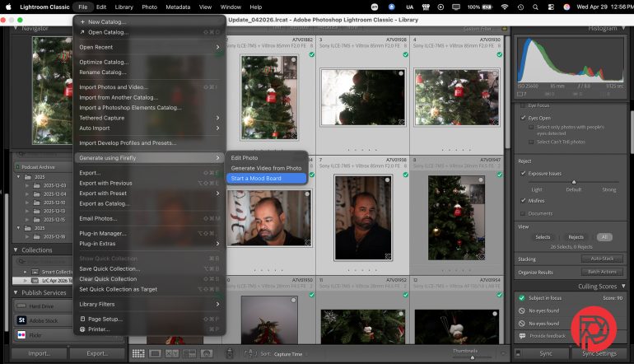The width and height of the screenshot is (634, 364).
Task: Click the Export button in left panel
Action: (x=97, y=353)
